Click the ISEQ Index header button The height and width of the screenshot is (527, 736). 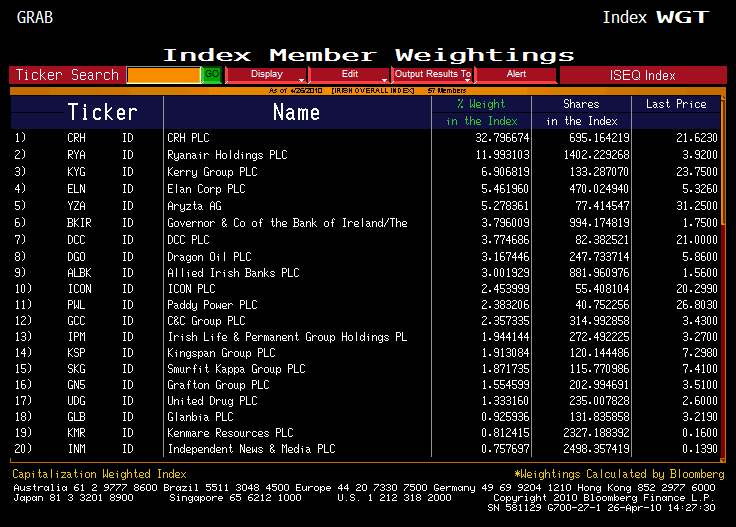[643, 75]
